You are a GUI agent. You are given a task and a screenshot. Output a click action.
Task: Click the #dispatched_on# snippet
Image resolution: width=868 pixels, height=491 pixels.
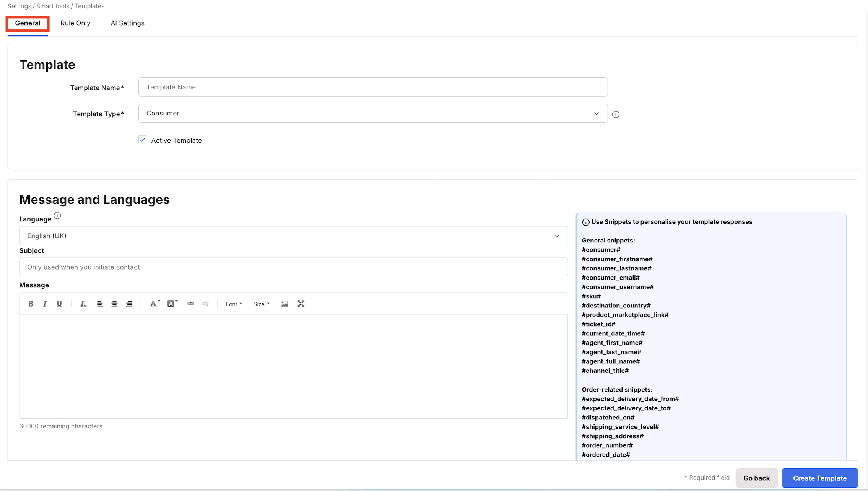608,418
